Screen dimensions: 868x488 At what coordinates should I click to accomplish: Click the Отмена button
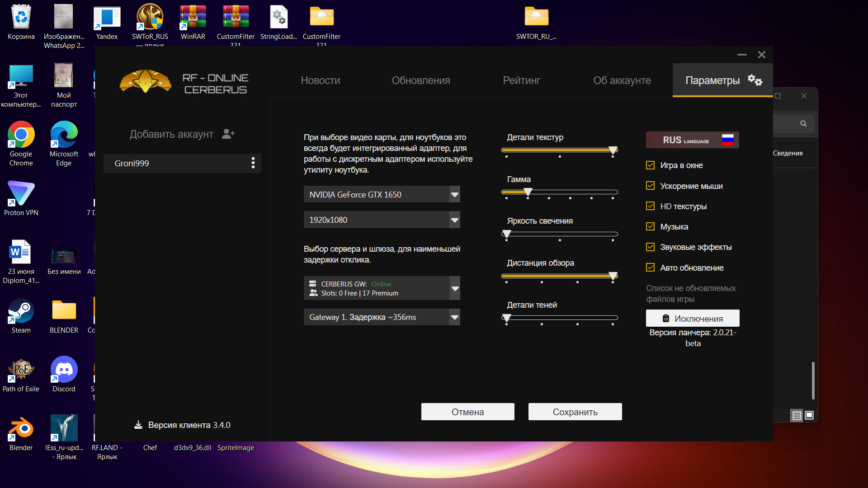(468, 412)
